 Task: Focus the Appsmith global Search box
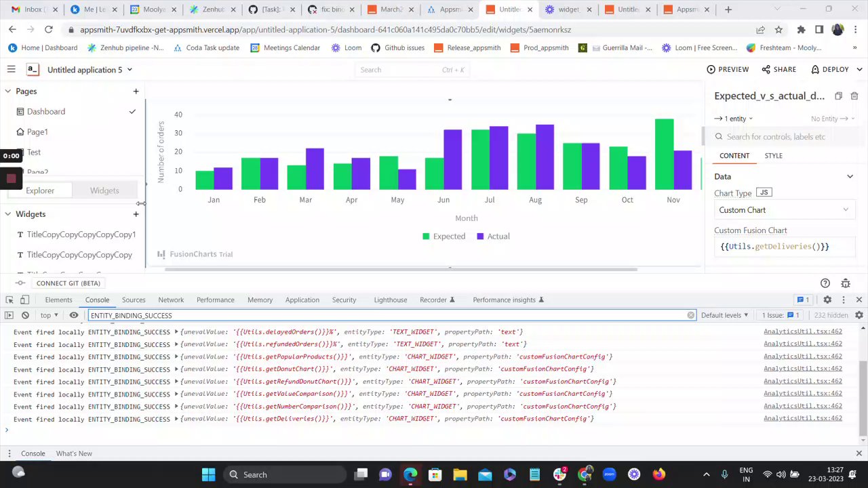pos(412,70)
